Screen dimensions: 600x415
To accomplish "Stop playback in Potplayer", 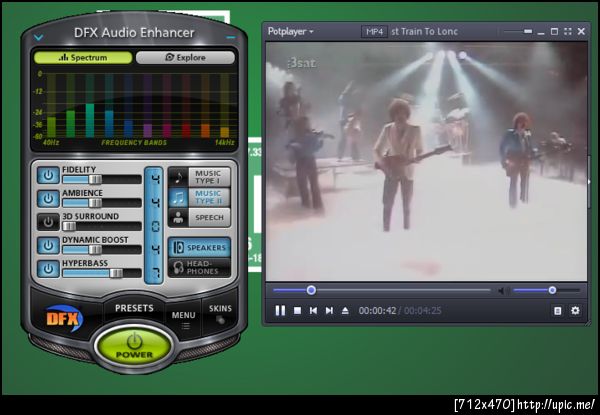I will [297, 311].
